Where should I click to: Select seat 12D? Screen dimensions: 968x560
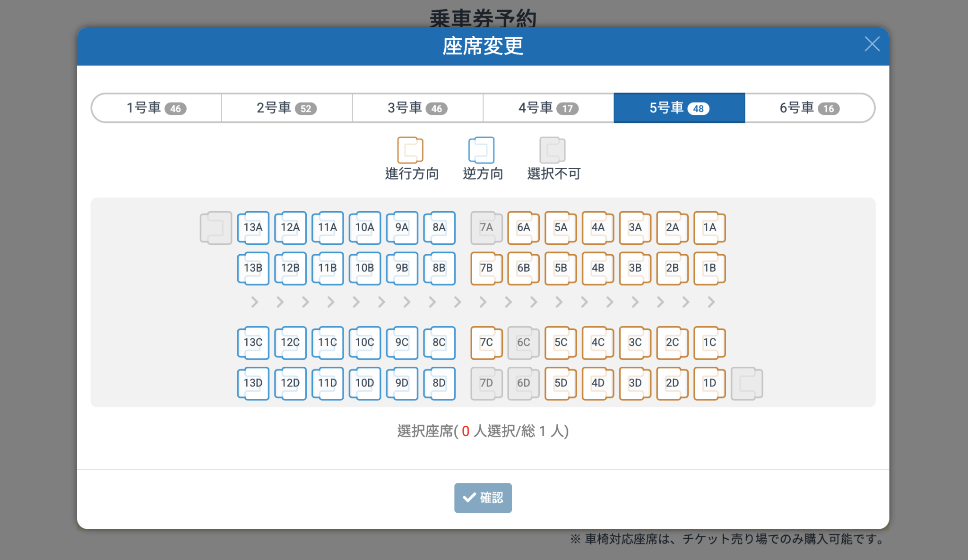(290, 383)
